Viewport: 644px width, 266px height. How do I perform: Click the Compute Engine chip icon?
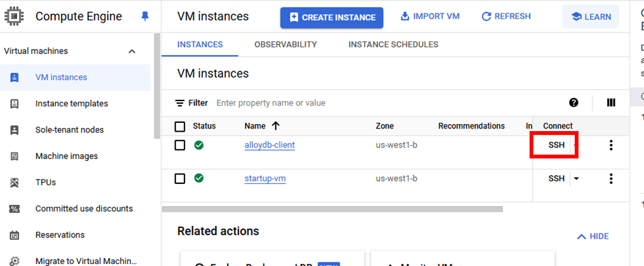tap(14, 17)
